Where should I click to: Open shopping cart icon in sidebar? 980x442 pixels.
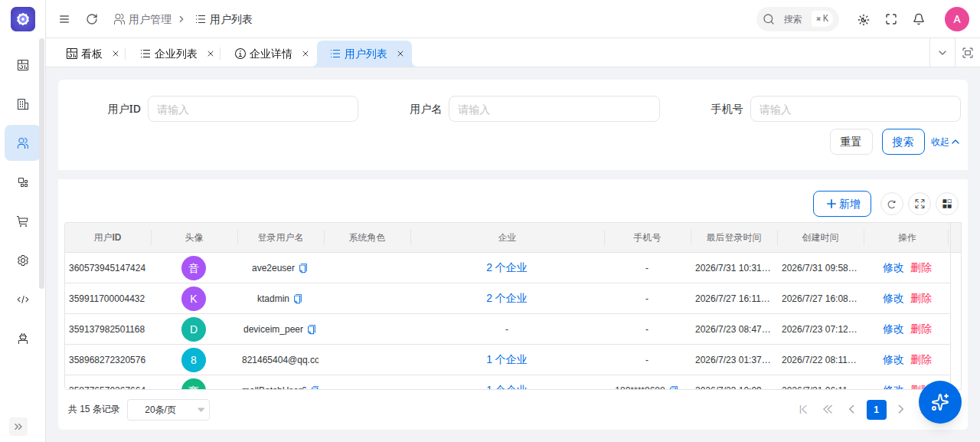click(x=23, y=221)
